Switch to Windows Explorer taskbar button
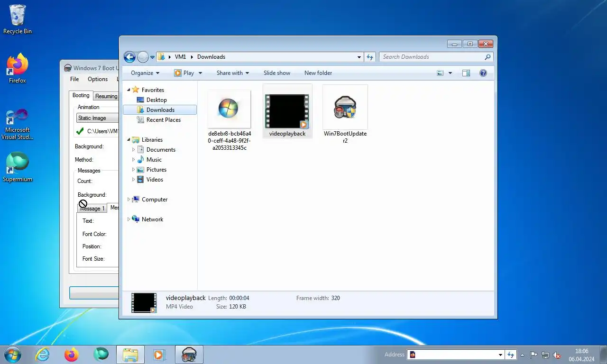The image size is (607, 364). tap(130, 354)
